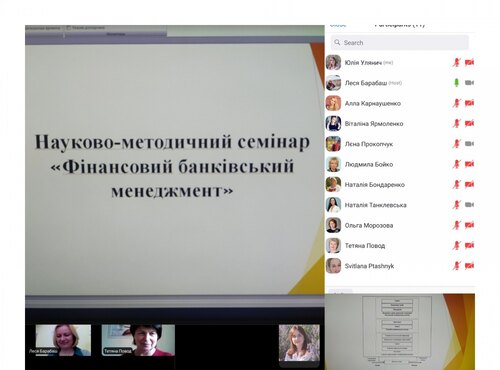Click Віталіна Ярмоленко camera-off icon
The image size is (500, 370).
click(469, 123)
